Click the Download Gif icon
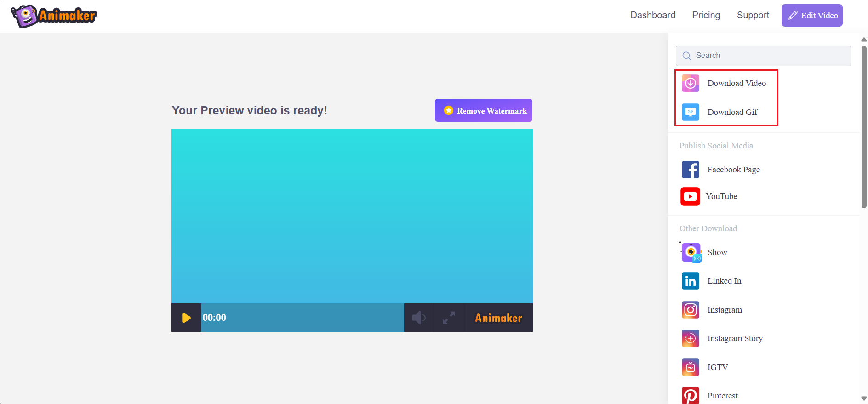Viewport: 868px width, 404px height. 691,112
